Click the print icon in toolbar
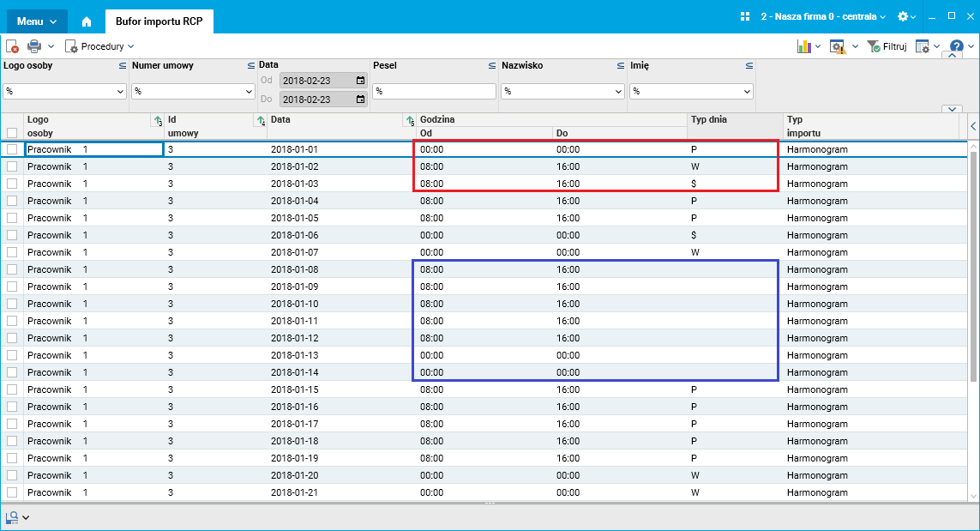980x531 pixels. point(34,46)
